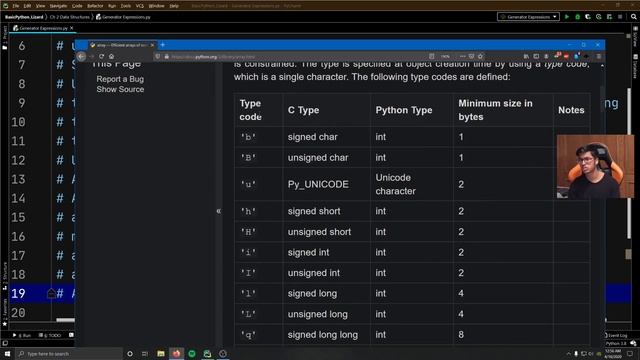The width and height of the screenshot is (640, 360).
Task: Run the program with the green play icon
Action: [567, 17]
